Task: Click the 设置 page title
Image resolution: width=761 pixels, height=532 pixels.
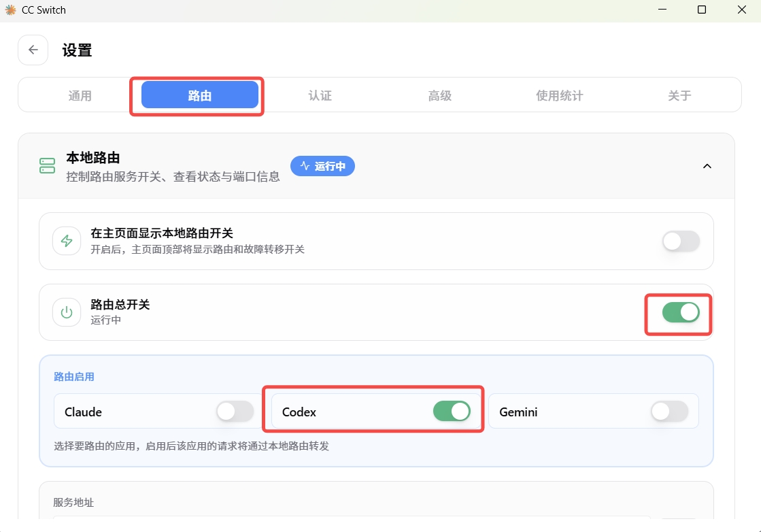Action: (77, 50)
